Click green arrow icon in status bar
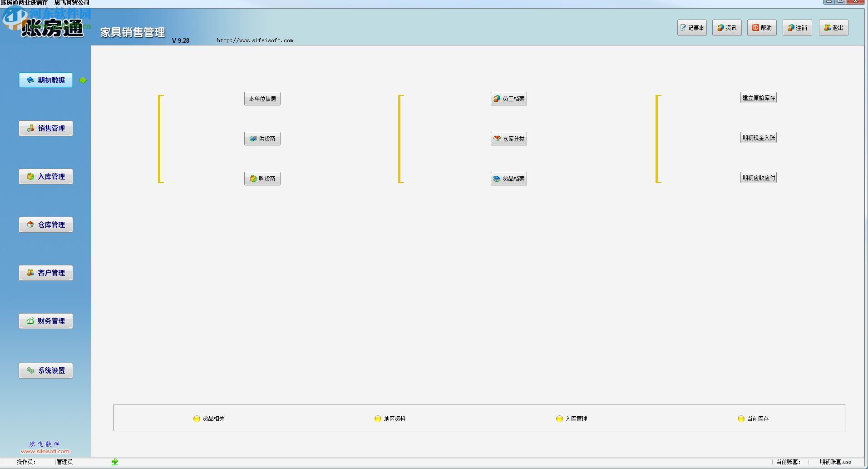Screen dimensions: 868x469 (115, 462)
